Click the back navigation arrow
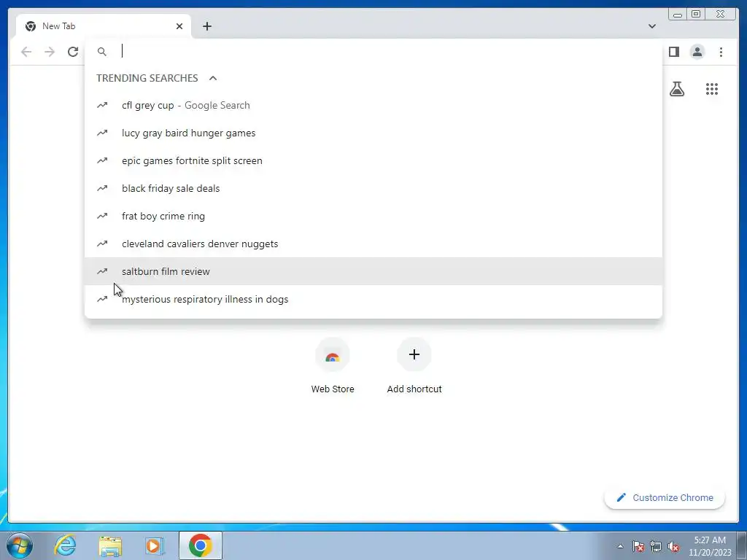Screen dimensions: 747x560 coord(26,52)
